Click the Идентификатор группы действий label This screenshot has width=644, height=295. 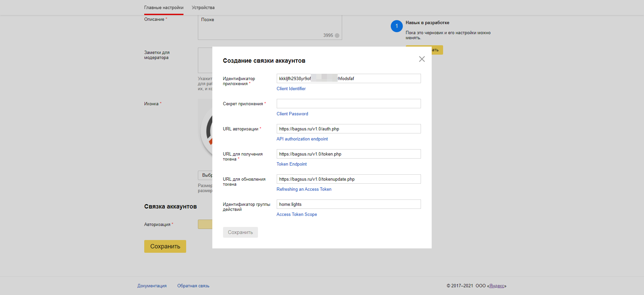(x=247, y=207)
